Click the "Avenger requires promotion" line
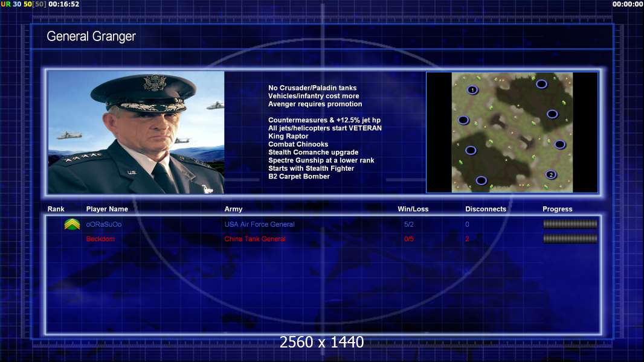 pyautogui.click(x=315, y=104)
